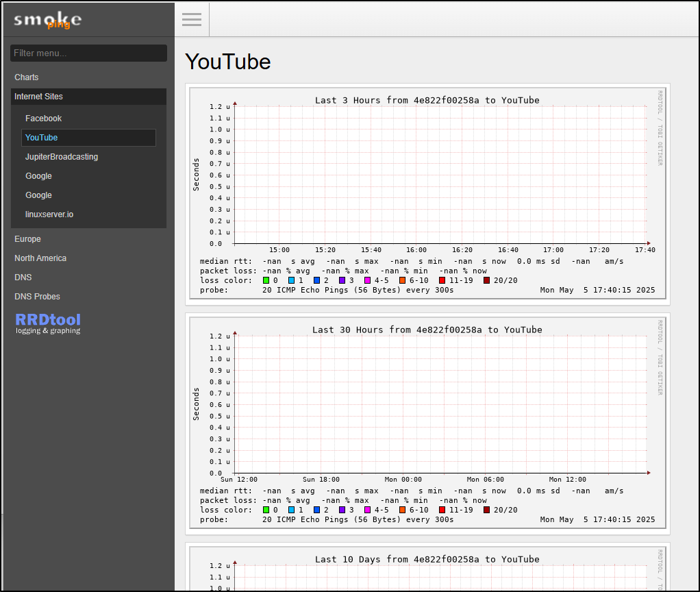The width and height of the screenshot is (700, 592).
Task: Click the "median rtt:" label, 3 Hours graph
Action: (226, 262)
